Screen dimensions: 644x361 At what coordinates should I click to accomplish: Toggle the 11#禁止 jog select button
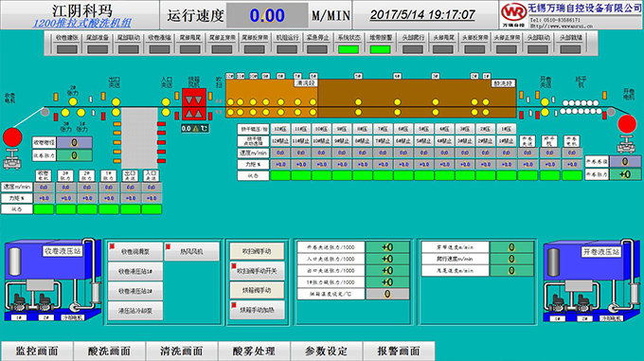[300, 141]
